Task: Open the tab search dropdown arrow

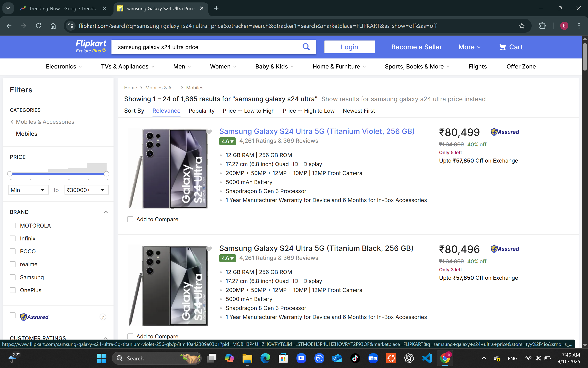Action: 8,8
